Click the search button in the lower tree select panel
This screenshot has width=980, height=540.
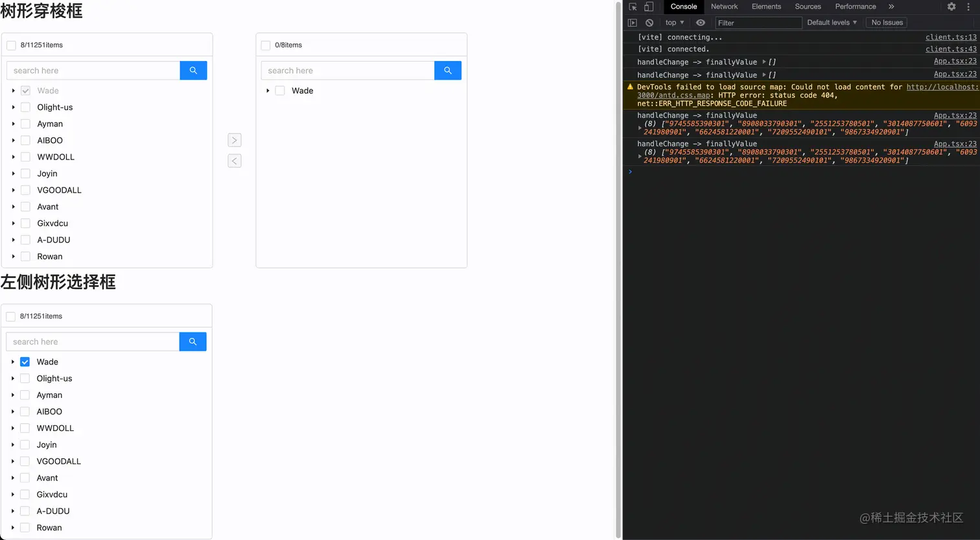tap(192, 342)
